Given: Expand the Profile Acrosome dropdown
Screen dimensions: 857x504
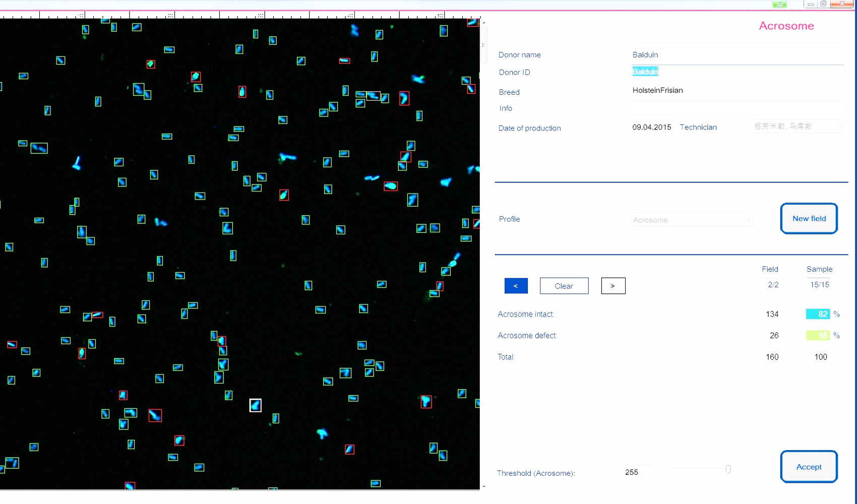Looking at the screenshot, I should coord(691,220).
